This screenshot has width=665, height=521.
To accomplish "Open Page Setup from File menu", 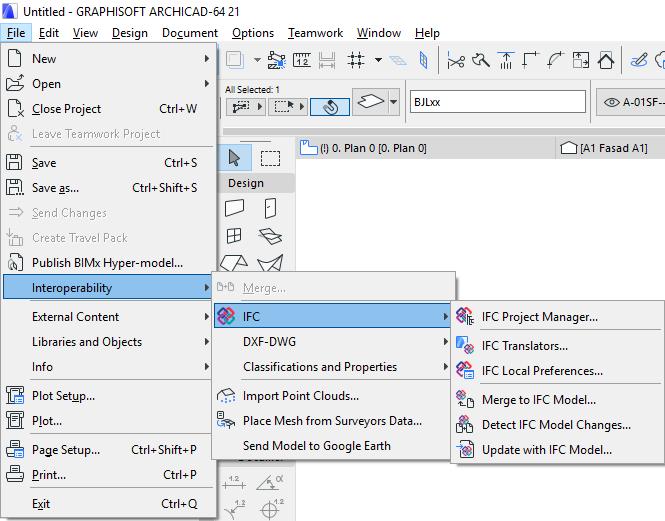I will click(x=109, y=449).
